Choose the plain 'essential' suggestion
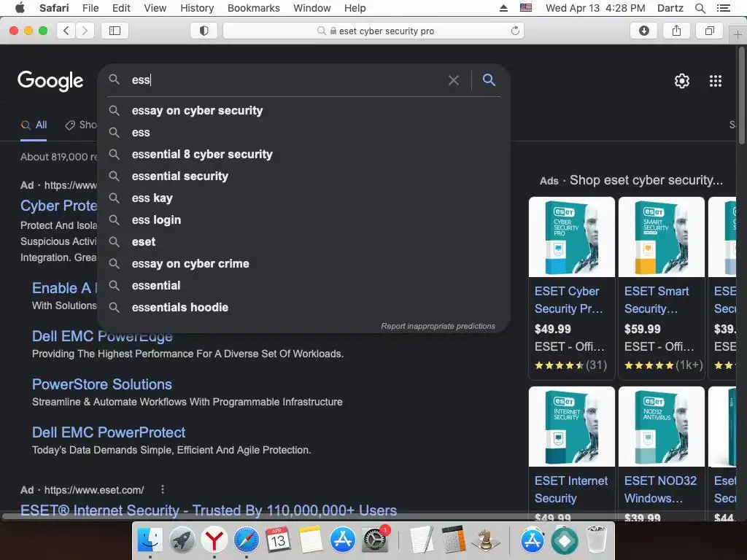747x560 pixels. tap(304, 286)
